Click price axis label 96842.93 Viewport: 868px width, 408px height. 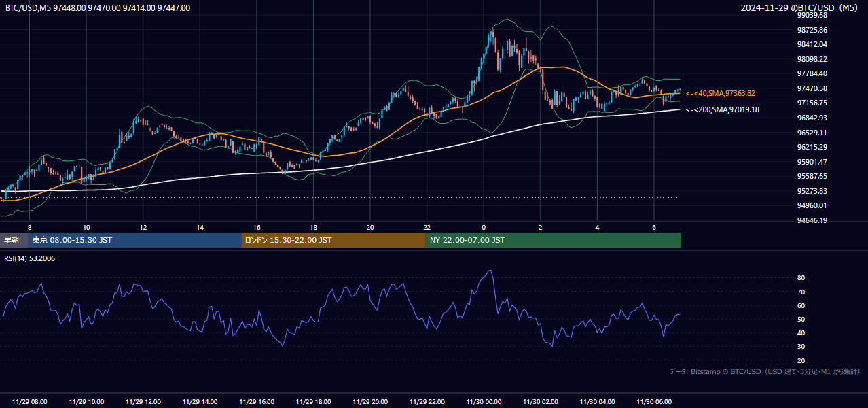812,118
